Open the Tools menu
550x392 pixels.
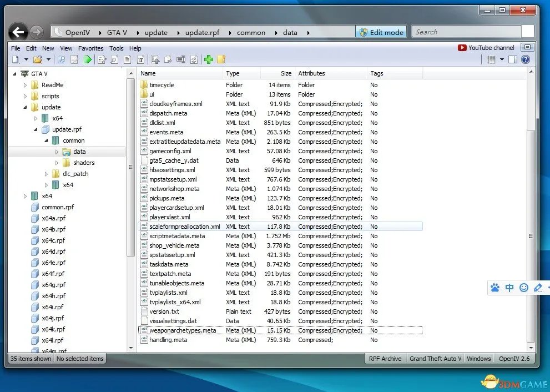[x=116, y=48]
